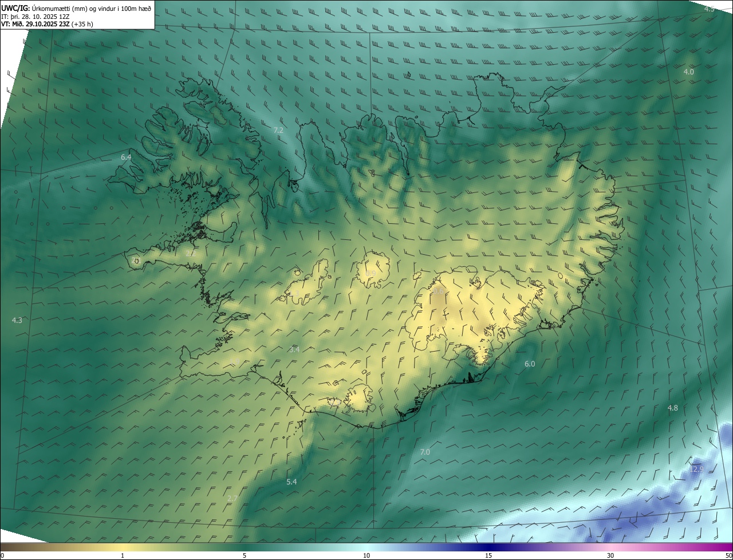Select the 4.8 value label in the southeast sea
Viewport: 733px width, 560px height.
pos(673,408)
